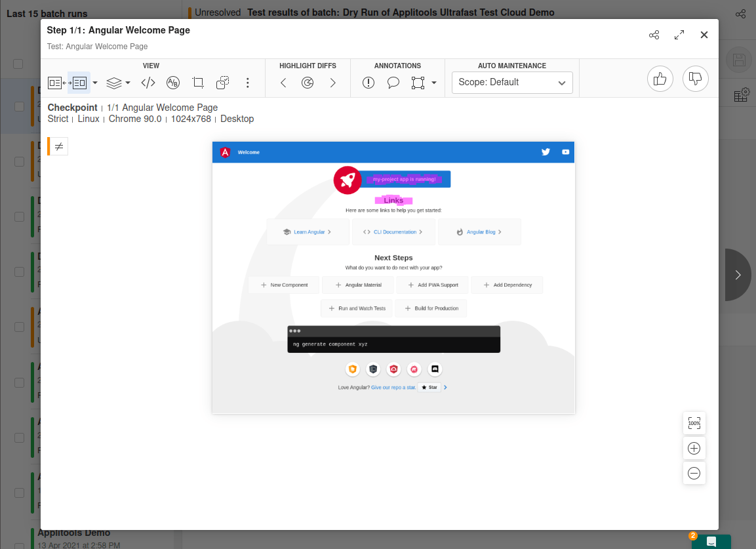Check the select-all batch runs checkbox
Image resolution: width=756 pixels, height=549 pixels.
coord(18,64)
